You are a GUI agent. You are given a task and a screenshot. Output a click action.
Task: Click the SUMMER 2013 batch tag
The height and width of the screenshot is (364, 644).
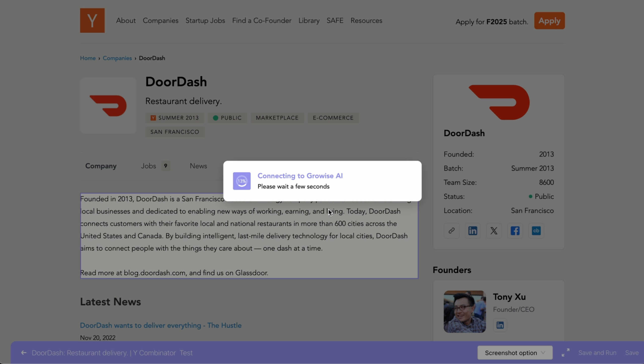point(175,118)
